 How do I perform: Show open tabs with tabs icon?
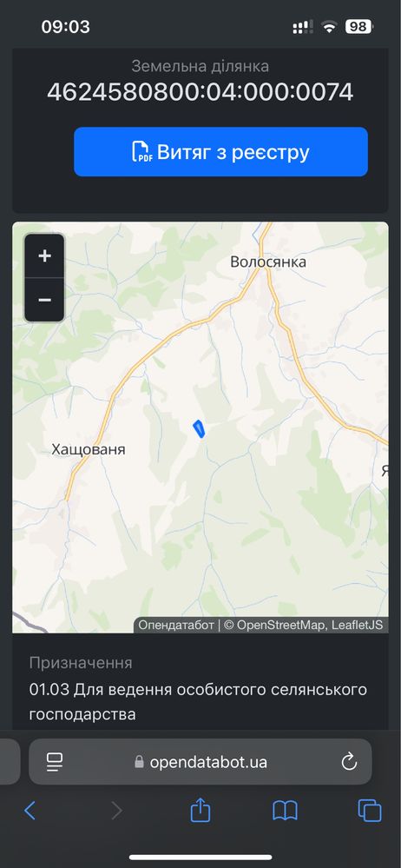(370, 811)
